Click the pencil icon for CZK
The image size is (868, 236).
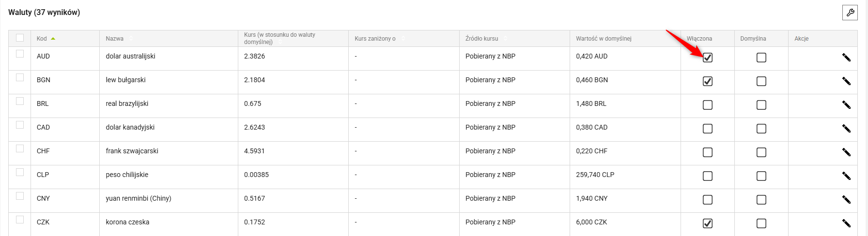[x=846, y=223]
